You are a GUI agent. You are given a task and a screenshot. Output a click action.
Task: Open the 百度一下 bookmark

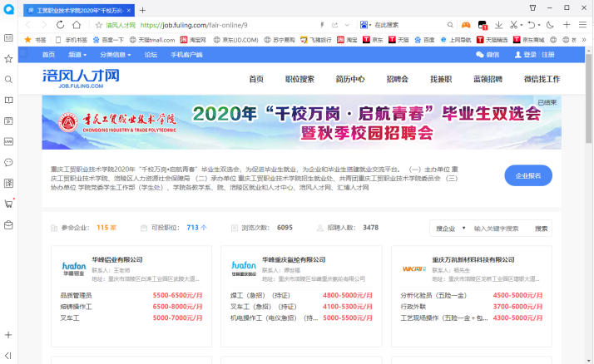(108, 40)
